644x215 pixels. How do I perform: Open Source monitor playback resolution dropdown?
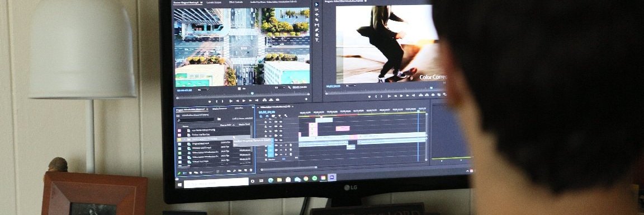[280, 87]
